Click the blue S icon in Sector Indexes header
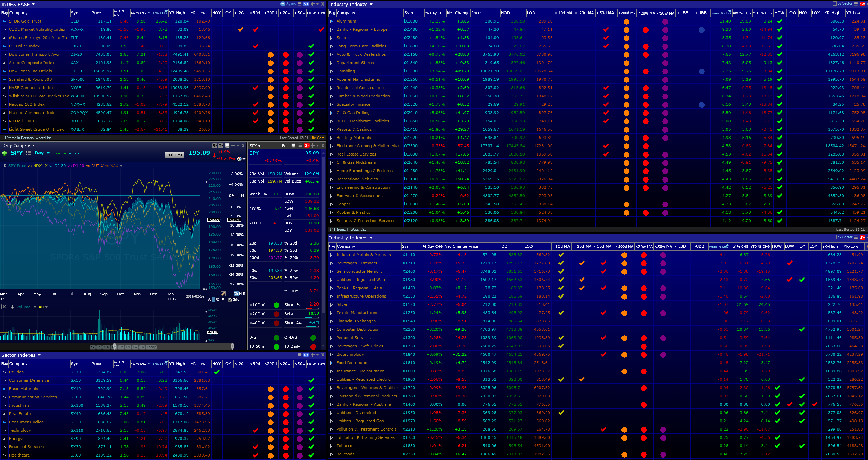This screenshot has height=460, width=868. coord(306,355)
